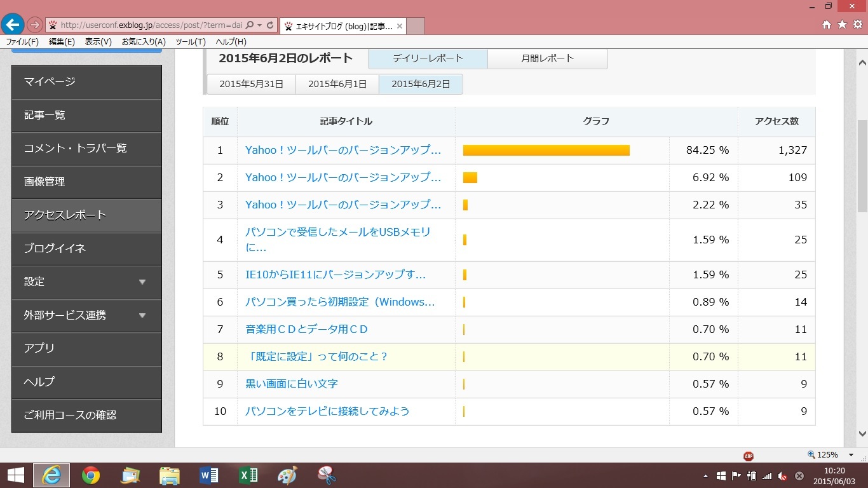This screenshot has width=868, height=488.
Task: Open アプリ in the sidebar
Action: point(86,348)
